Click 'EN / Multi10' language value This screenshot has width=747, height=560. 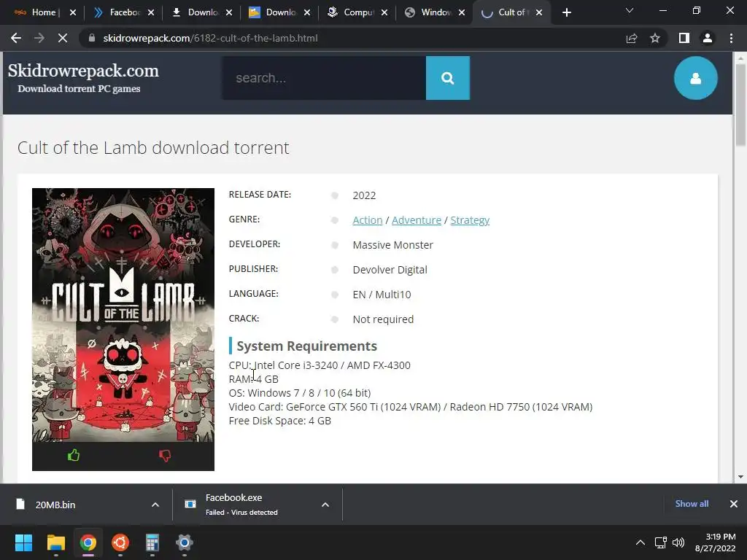(x=382, y=295)
